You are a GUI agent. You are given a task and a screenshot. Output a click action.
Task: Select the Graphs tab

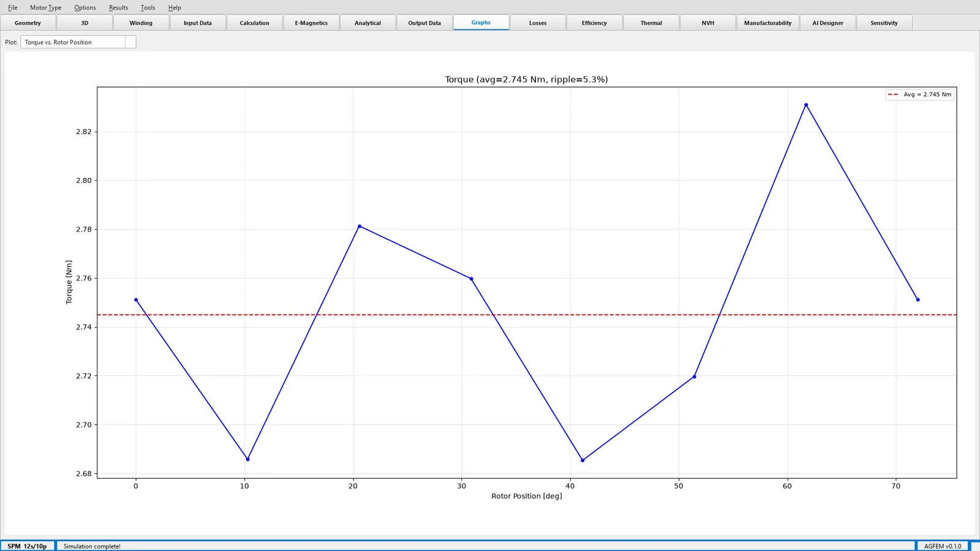coord(481,22)
